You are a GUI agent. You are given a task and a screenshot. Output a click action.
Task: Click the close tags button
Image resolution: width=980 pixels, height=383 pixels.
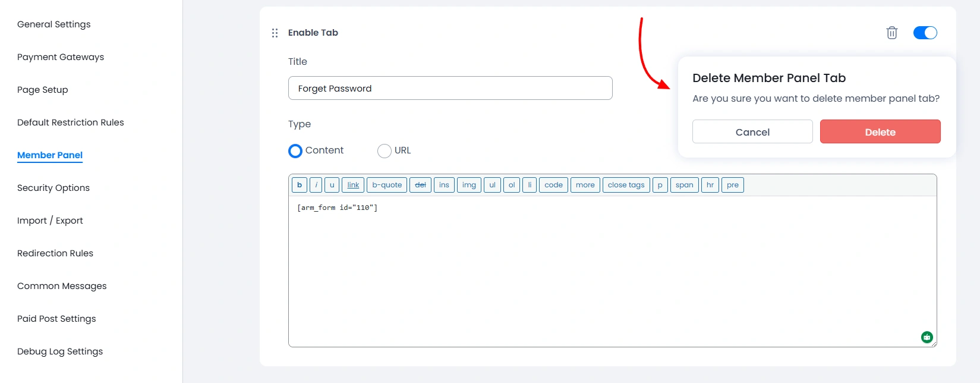point(626,185)
